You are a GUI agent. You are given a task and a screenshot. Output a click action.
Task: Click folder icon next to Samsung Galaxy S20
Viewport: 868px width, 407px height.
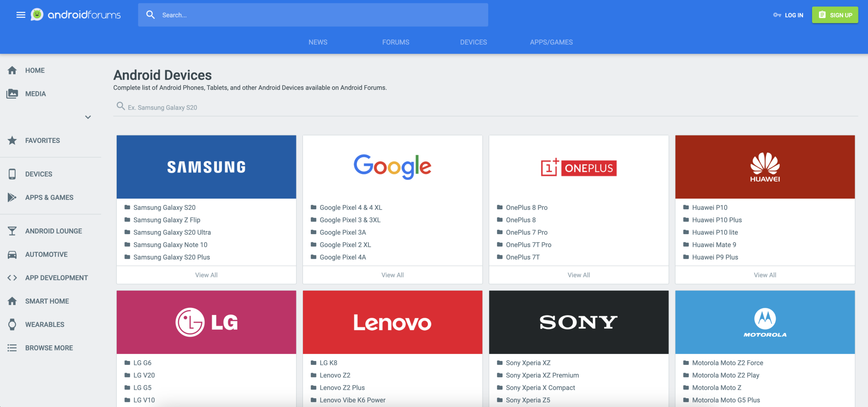coord(128,207)
